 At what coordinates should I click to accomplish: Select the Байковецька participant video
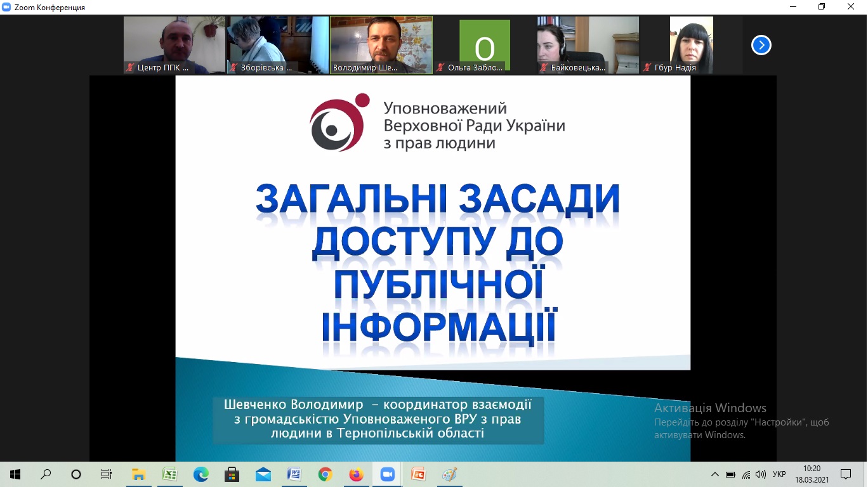(588, 45)
